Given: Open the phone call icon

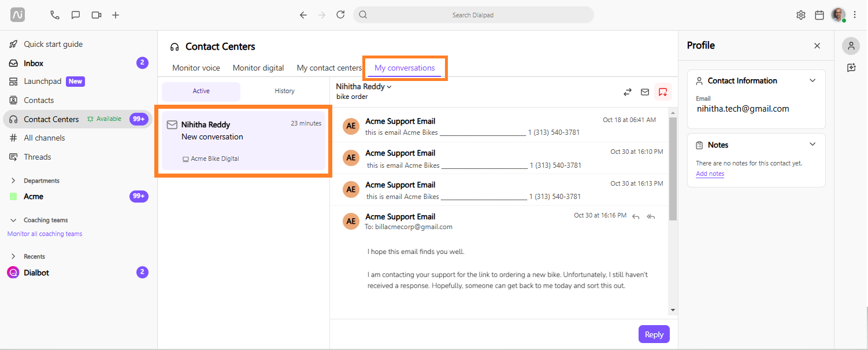Looking at the screenshot, I should [x=55, y=15].
